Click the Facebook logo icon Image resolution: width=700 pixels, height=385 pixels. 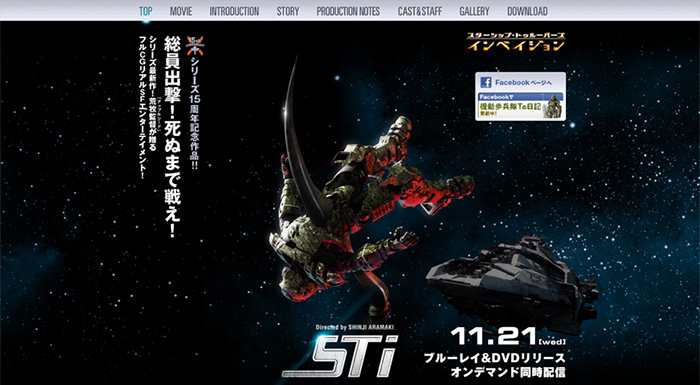pyautogui.click(x=486, y=83)
